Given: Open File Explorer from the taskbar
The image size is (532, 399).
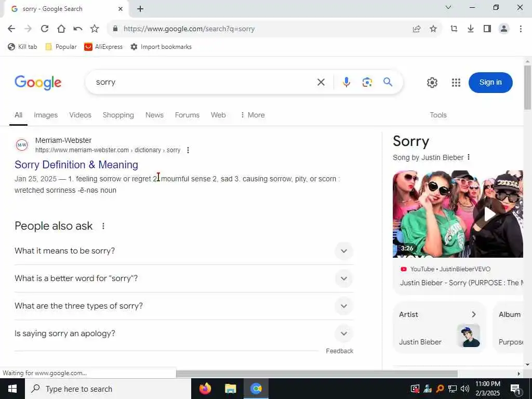Looking at the screenshot, I should (230, 389).
